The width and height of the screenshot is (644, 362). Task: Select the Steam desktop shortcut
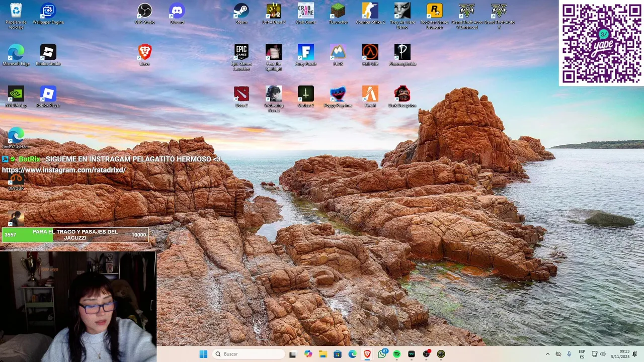pyautogui.click(x=242, y=14)
